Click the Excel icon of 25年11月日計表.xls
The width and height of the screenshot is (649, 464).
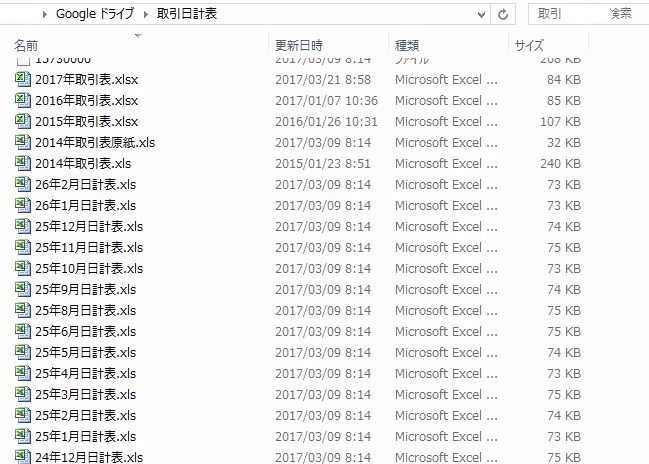coord(23,247)
